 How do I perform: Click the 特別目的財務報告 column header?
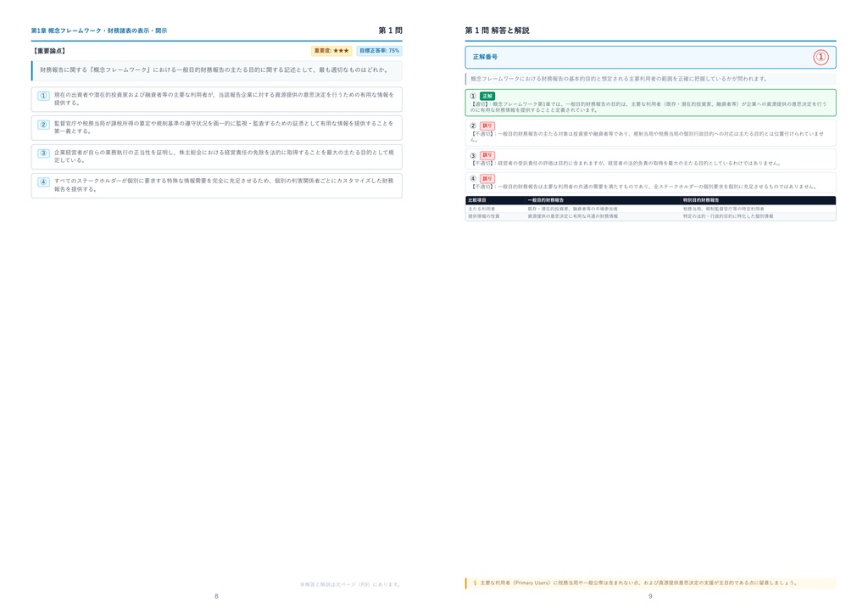(701, 200)
